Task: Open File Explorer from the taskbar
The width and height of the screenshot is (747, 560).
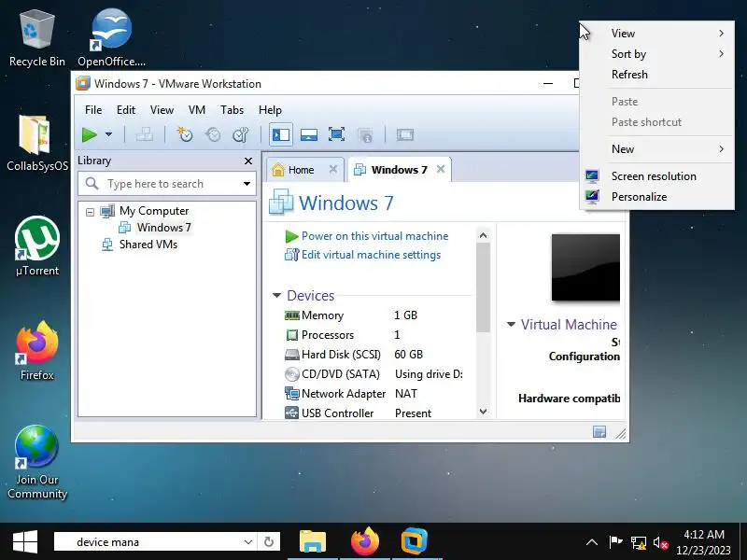Action: tap(313, 542)
